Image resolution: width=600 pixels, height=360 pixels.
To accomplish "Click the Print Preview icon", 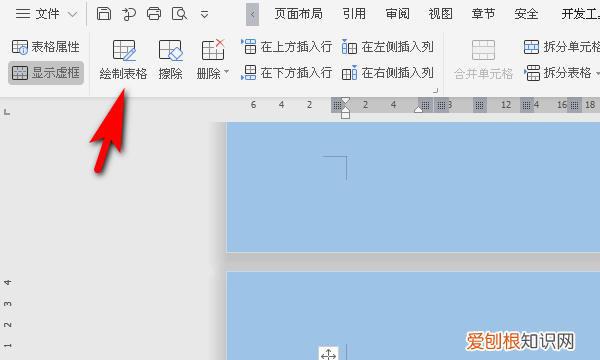I will [x=179, y=14].
